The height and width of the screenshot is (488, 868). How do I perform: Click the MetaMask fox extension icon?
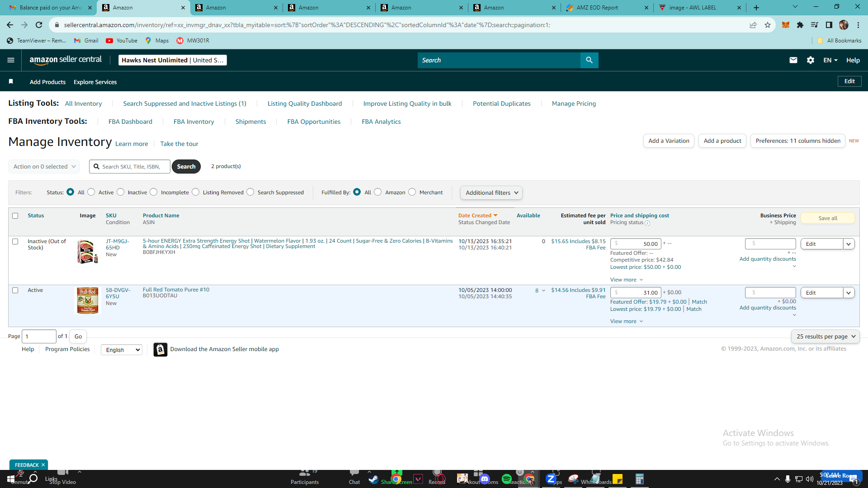click(x=786, y=25)
